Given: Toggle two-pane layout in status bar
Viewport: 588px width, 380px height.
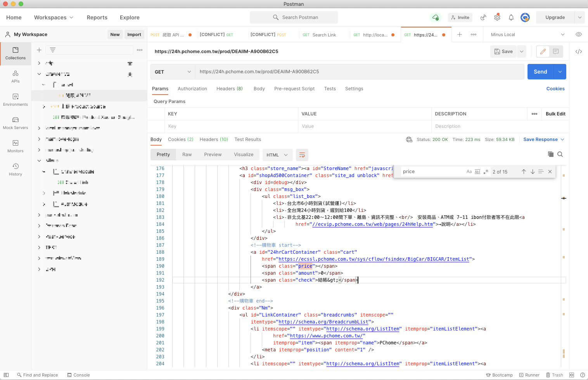Looking at the screenshot, I should [572, 375].
